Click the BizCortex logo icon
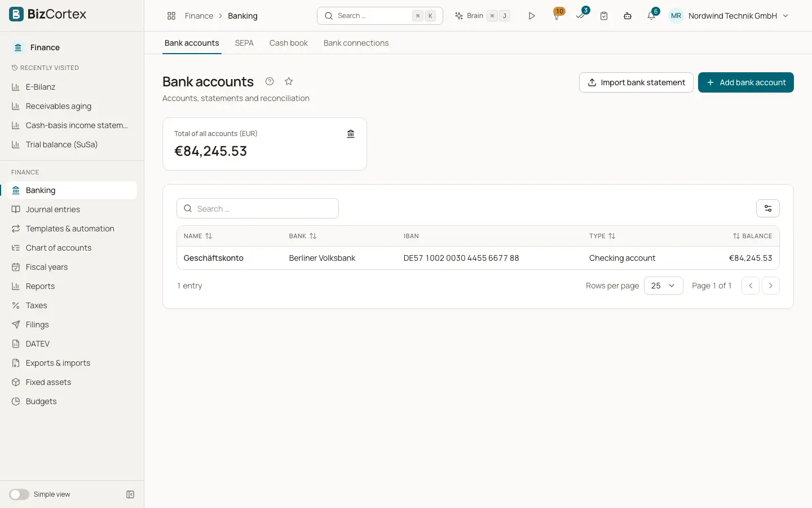Viewport: 812px width, 508px height. coord(16,14)
